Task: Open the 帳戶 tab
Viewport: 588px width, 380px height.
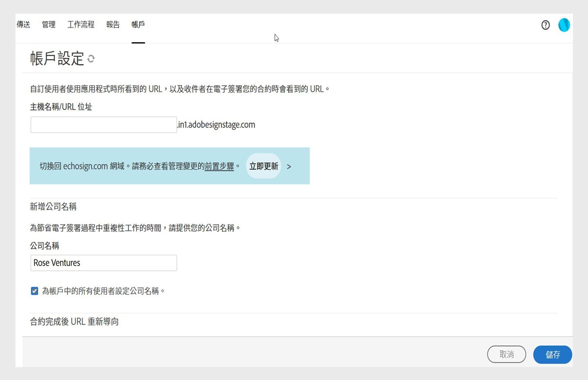Action: [138, 25]
